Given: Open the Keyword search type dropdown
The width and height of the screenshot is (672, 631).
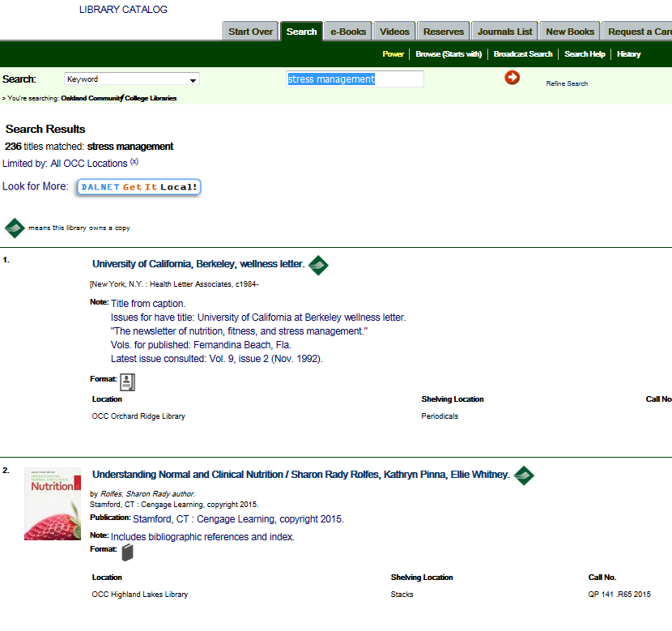Looking at the screenshot, I should (131, 79).
